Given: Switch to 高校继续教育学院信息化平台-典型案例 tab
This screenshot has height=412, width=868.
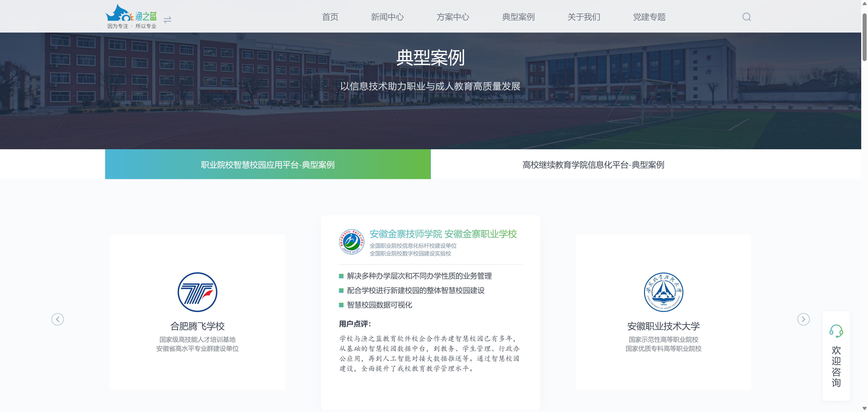Looking at the screenshot, I should [x=593, y=165].
